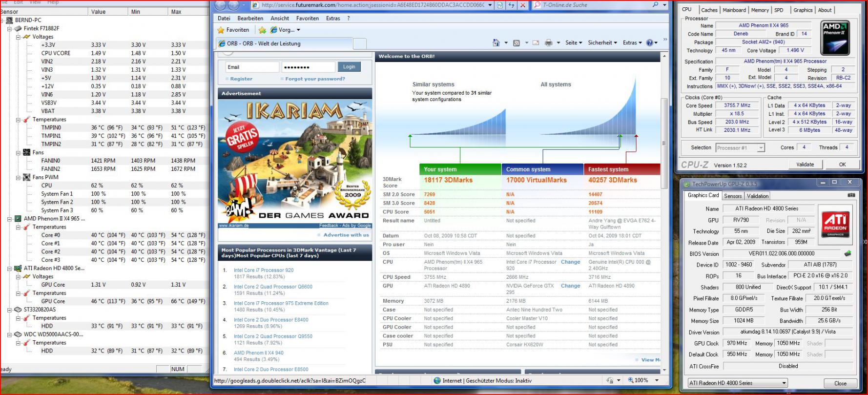This screenshot has height=395, width=868.
Task: Click the Validate button in CPU-Z
Action: tap(805, 165)
